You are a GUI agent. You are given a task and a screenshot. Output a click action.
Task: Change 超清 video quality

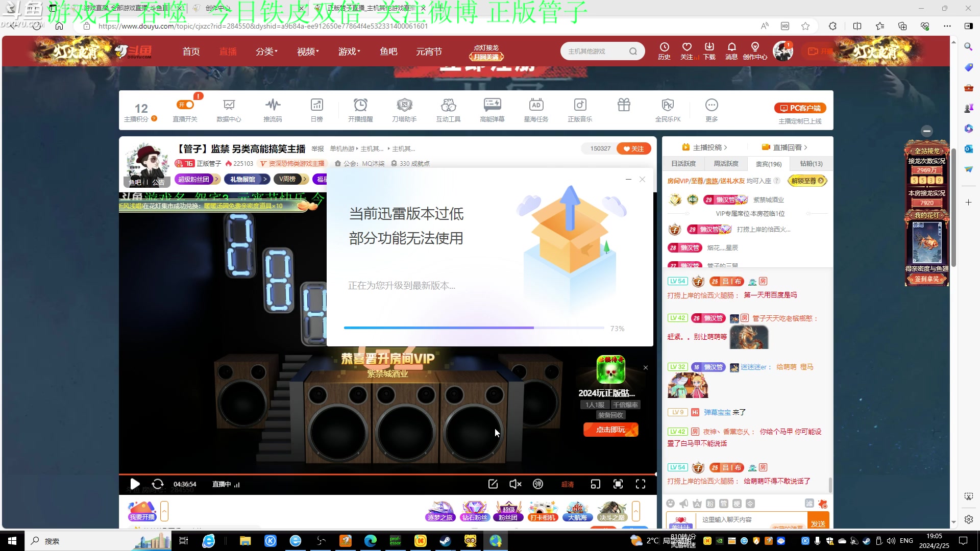coord(567,484)
